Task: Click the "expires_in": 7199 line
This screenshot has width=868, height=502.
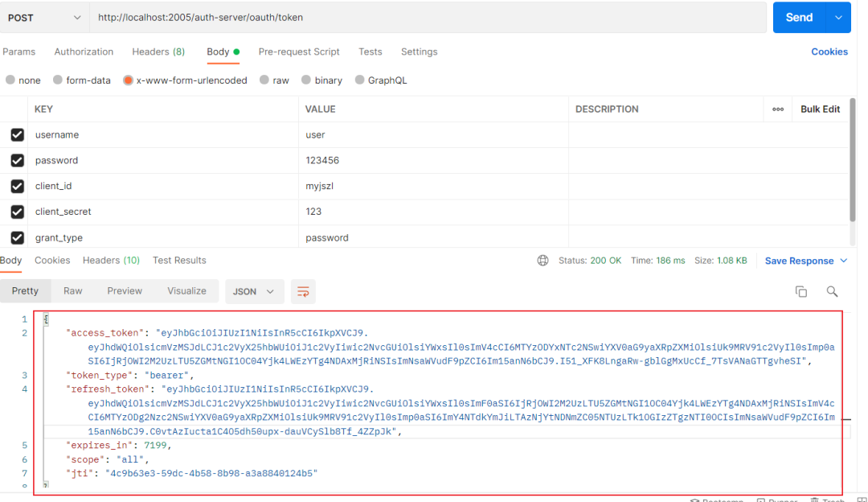Action: 118,445
